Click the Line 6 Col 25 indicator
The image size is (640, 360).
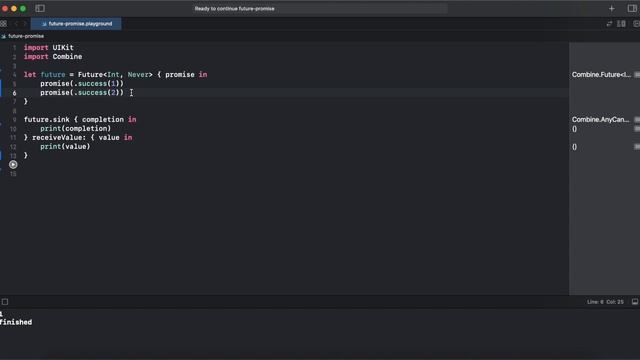coord(605,302)
